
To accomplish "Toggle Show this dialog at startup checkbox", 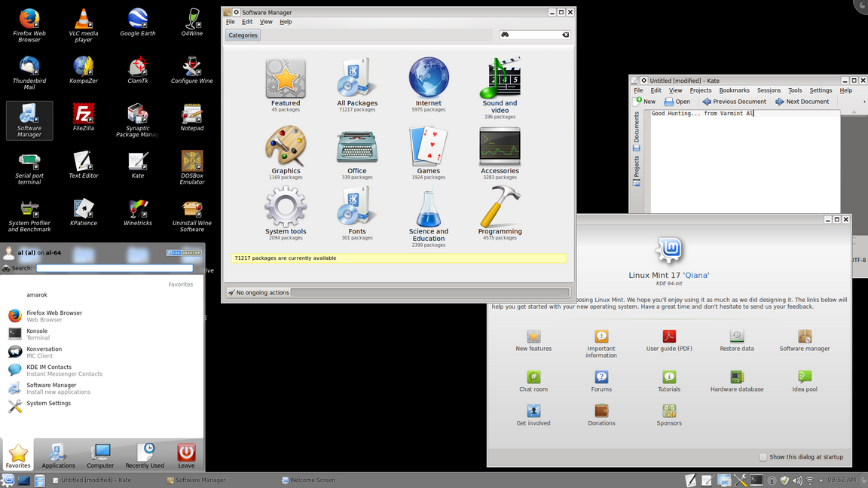I will (763, 457).
